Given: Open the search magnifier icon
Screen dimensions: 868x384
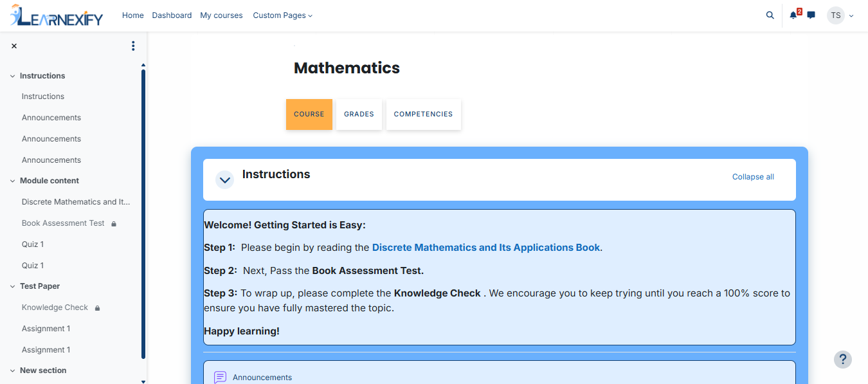Looking at the screenshot, I should tap(770, 15).
